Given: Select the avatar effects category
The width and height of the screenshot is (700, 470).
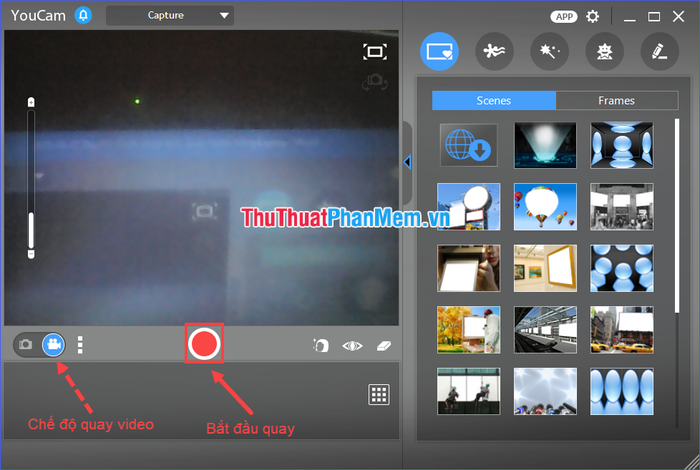Looking at the screenshot, I should [604, 51].
